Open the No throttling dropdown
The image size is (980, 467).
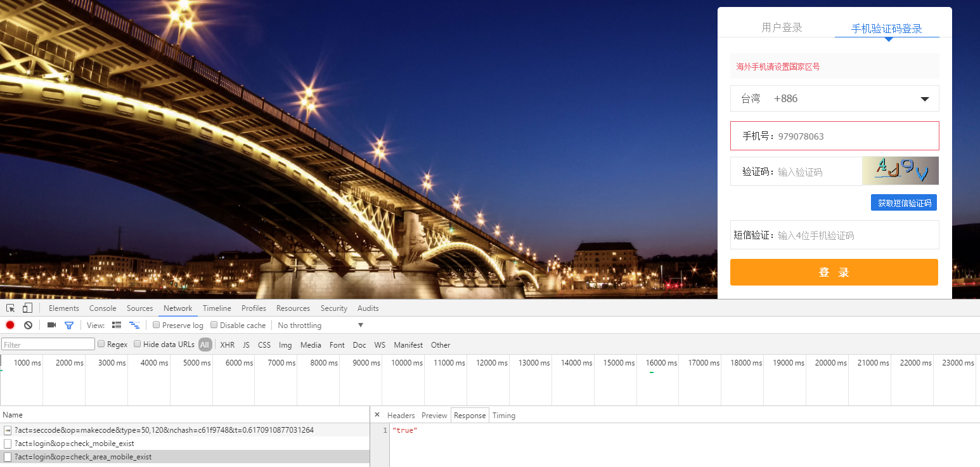[x=320, y=325]
